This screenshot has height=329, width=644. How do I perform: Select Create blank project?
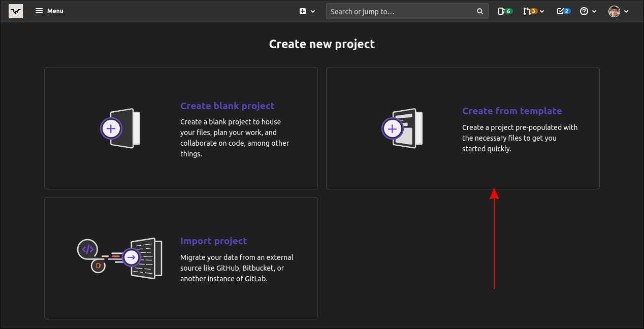[227, 106]
